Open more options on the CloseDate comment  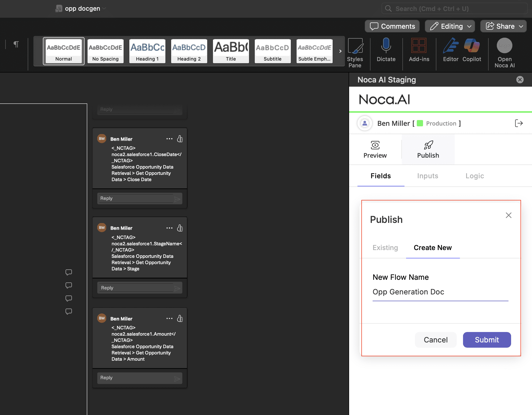coord(169,139)
